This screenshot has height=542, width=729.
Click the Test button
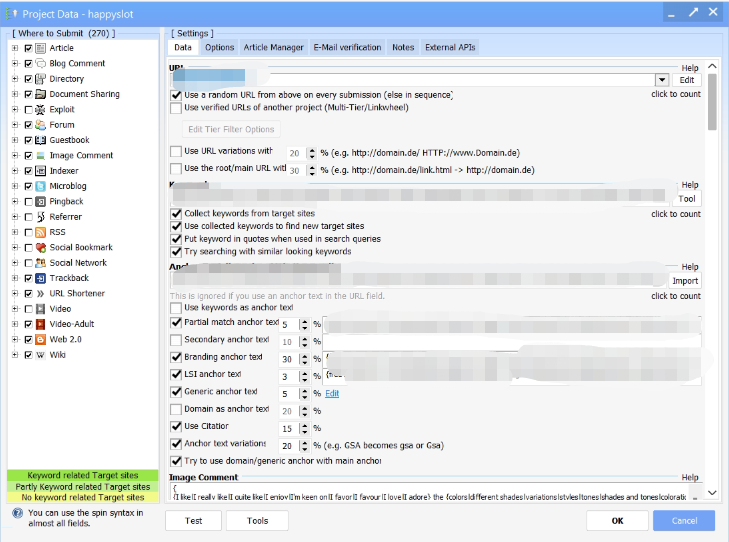pyautogui.click(x=193, y=521)
